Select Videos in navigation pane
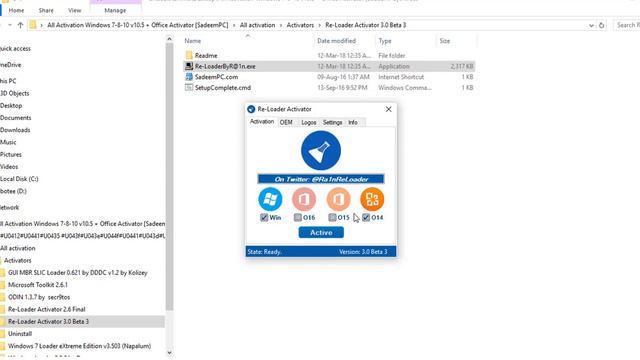 pyautogui.click(x=9, y=167)
